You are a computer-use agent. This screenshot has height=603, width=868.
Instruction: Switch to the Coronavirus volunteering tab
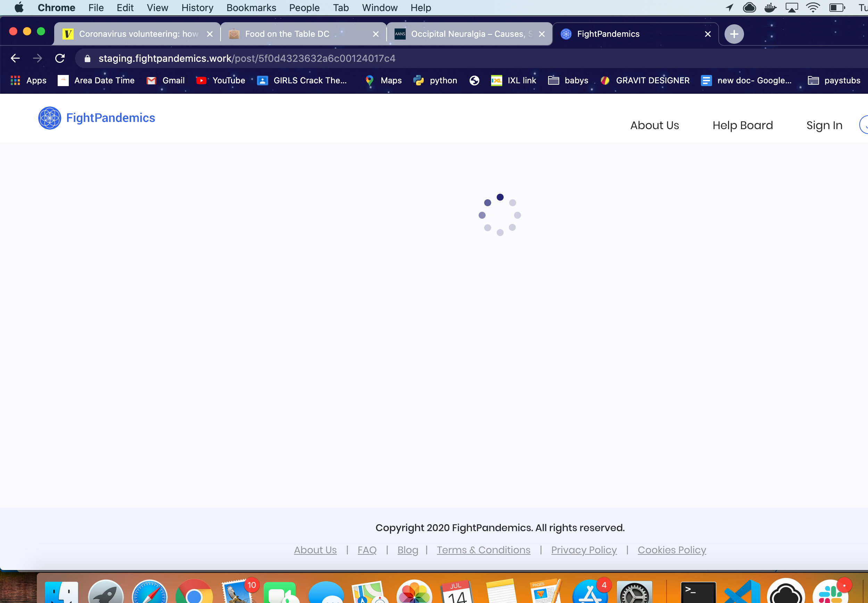138,34
